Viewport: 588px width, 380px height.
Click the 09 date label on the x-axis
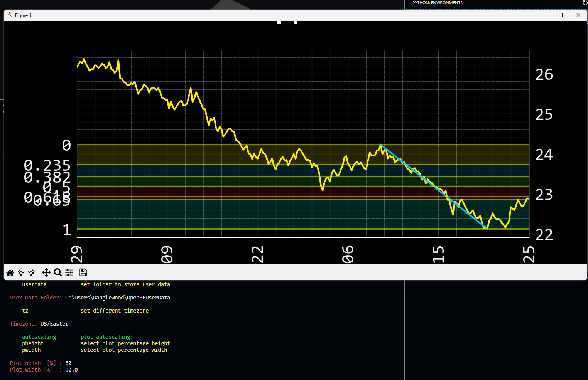coord(167,254)
